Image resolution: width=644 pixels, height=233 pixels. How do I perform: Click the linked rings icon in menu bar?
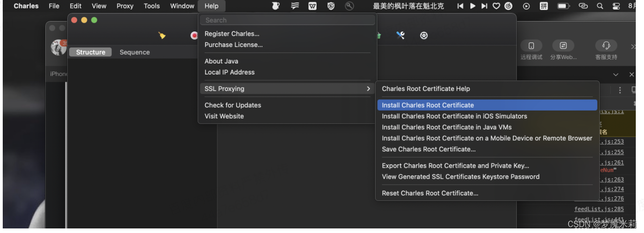583,6
